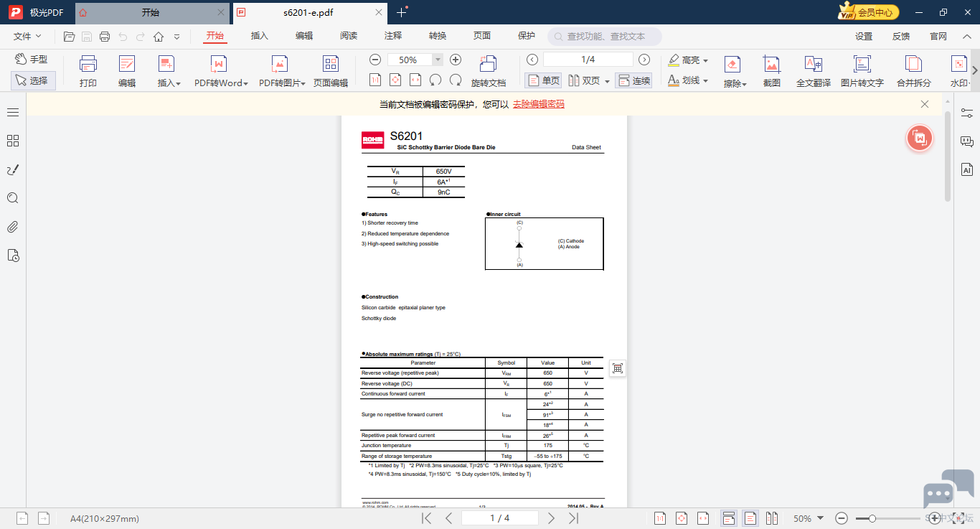The height and width of the screenshot is (529, 980).
Task: Open sidebar annotations pen icon
Action: point(13,169)
